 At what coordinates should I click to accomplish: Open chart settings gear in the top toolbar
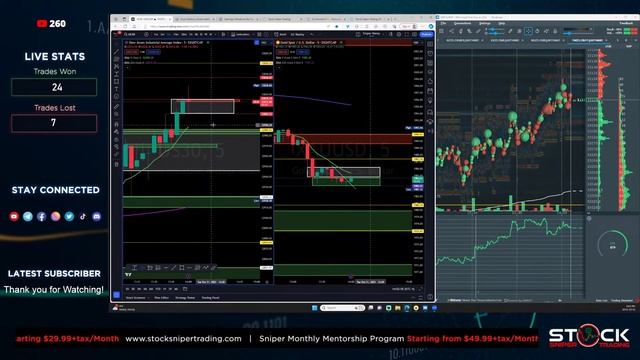point(398,34)
